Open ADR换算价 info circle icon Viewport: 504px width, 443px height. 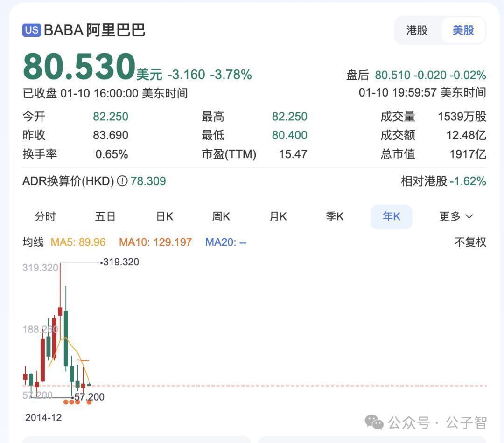tap(122, 181)
